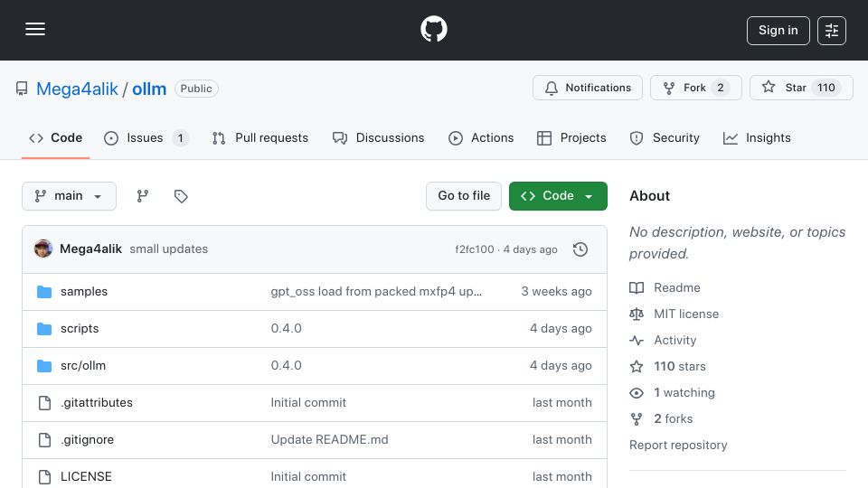Open the Projects tab
Screen dimensions: 868x488
tap(571, 137)
